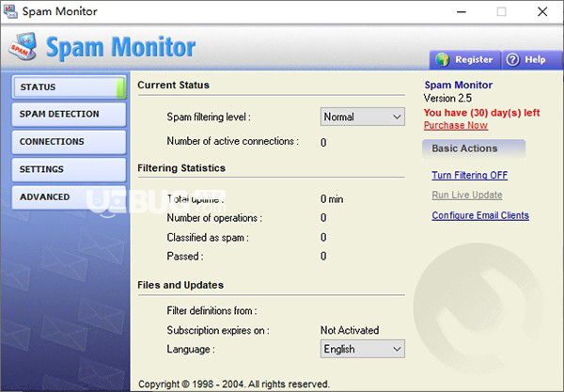Click the Basic Actions panel header
564x392 pixels.
tap(474, 149)
